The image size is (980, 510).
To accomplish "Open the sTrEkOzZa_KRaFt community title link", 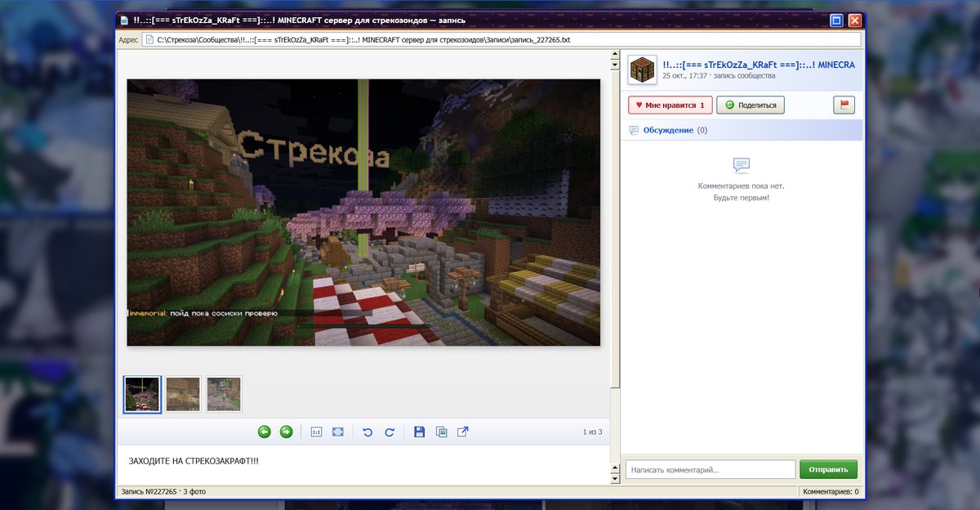I will [x=759, y=64].
